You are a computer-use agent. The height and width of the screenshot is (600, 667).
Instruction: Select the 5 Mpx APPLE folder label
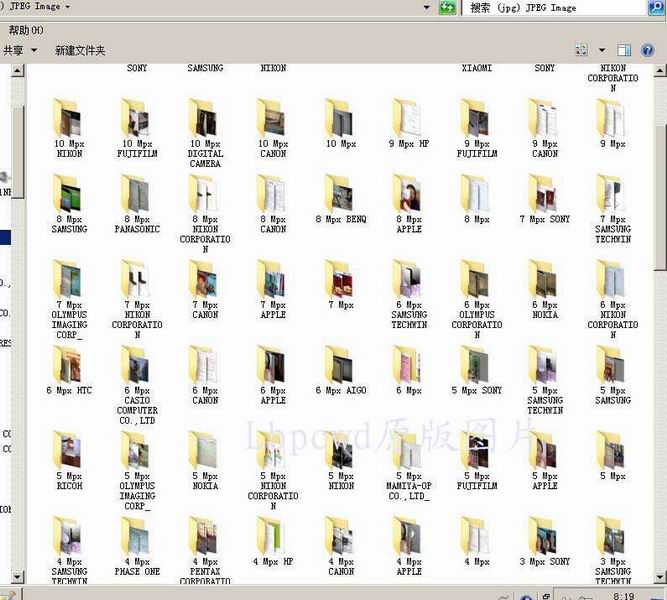point(544,481)
